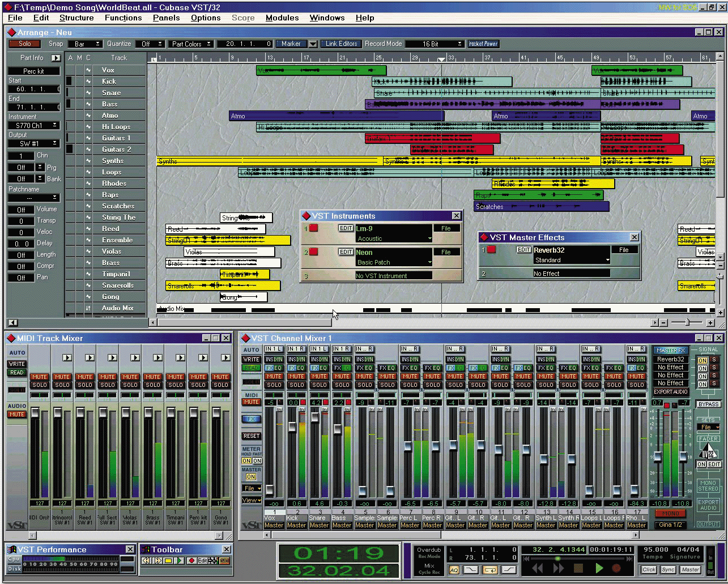
Task: Click the UV22 dither logo icon
Action: point(708,451)
